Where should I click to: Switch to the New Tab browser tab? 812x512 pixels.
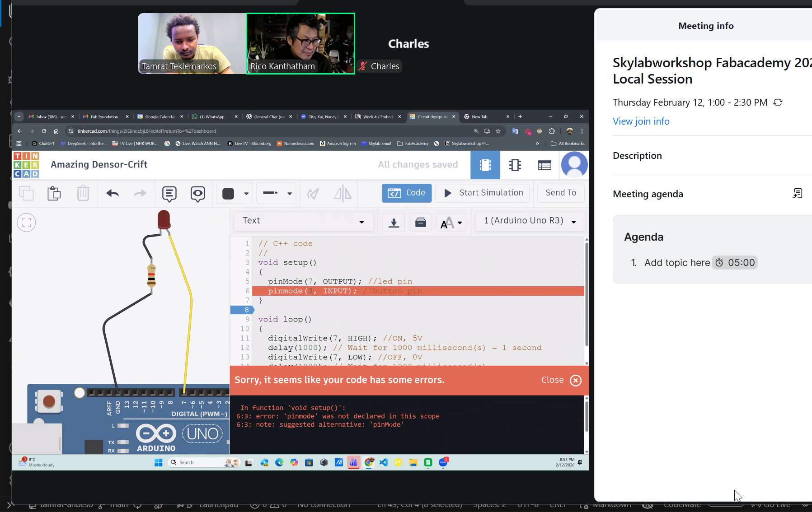click(487, 116)
